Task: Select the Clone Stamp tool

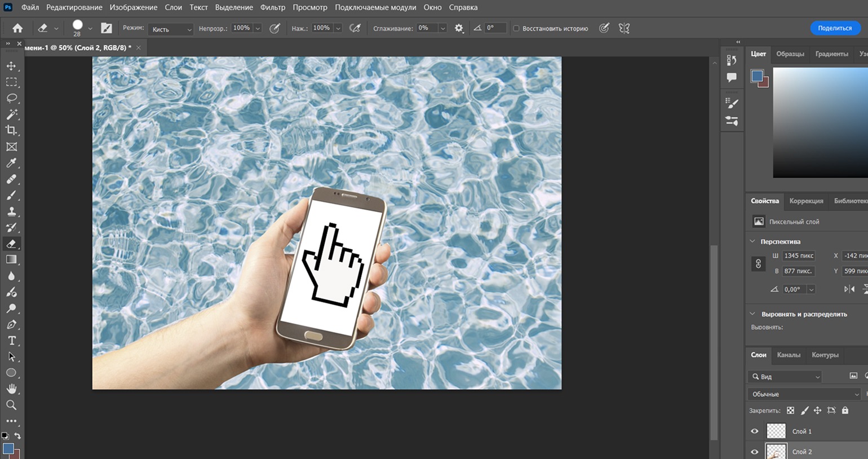Action: click(x=11, y=211)
